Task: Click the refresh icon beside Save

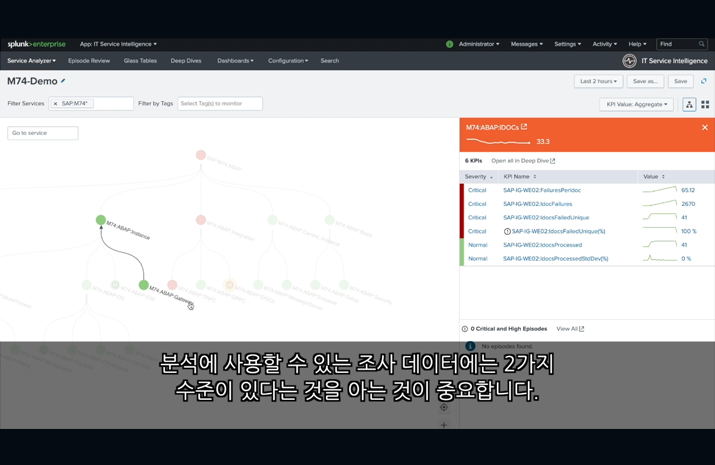Action: [704, 81]
